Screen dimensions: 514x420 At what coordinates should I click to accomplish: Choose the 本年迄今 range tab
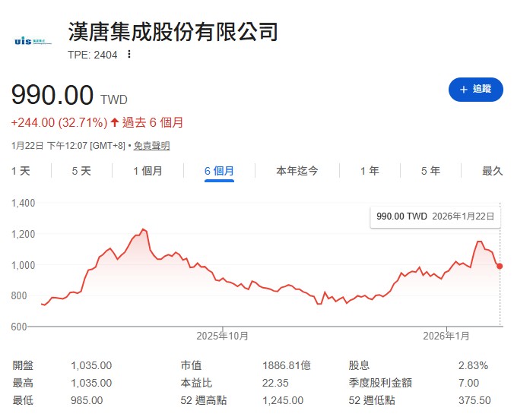coord(297,171)
